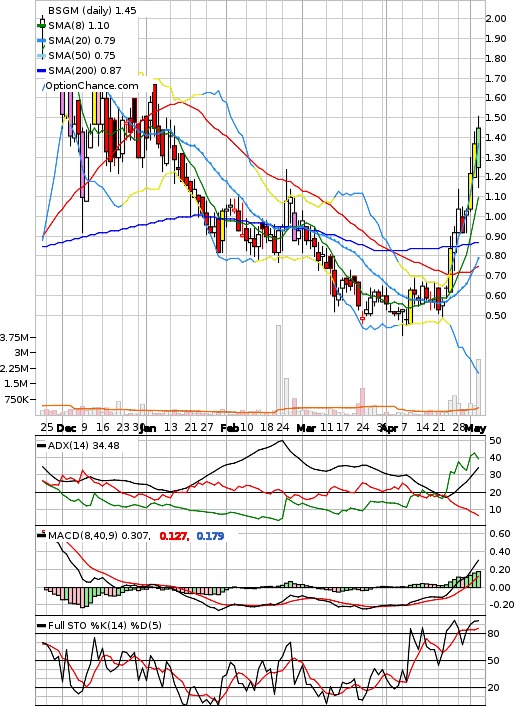Click the latest green candlestick near 1.45

click(x=478, y=148)
